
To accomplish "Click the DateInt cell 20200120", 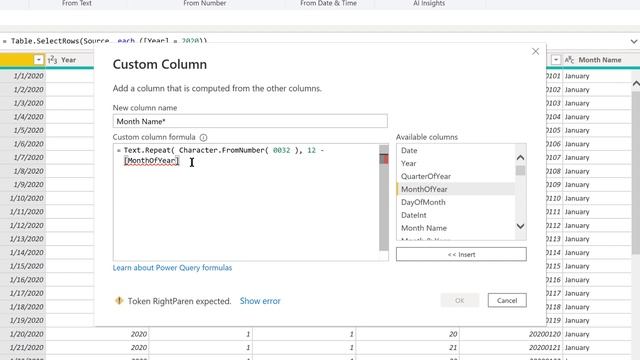I will (x=511, y=334).
